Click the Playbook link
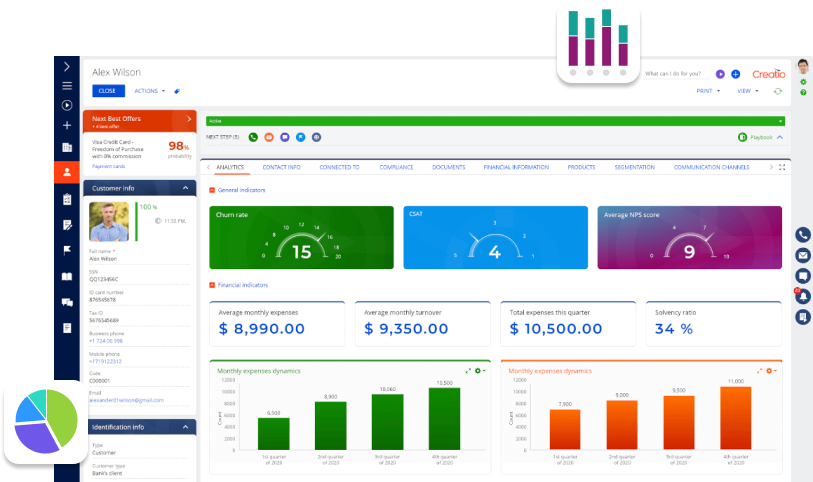Screen dimensions: 813x482 761,137
